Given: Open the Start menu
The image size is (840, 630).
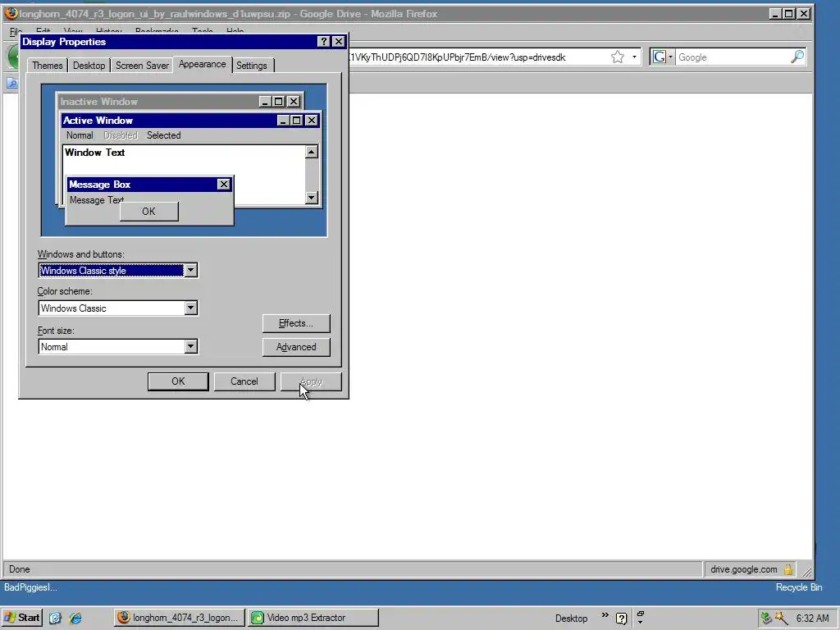Looking at the screenshot, I should [22, 618].
